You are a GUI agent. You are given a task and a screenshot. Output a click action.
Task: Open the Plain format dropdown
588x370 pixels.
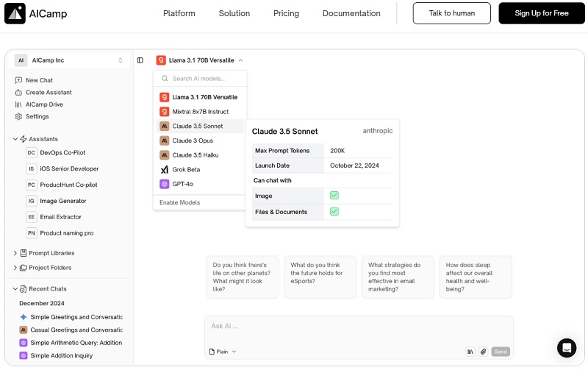click(x=223, y=352)
